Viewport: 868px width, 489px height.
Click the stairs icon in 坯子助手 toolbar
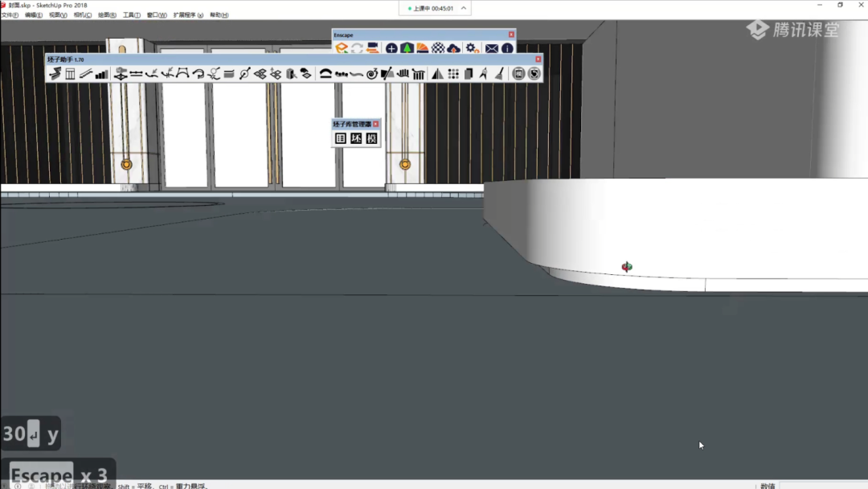pos(55,74)
